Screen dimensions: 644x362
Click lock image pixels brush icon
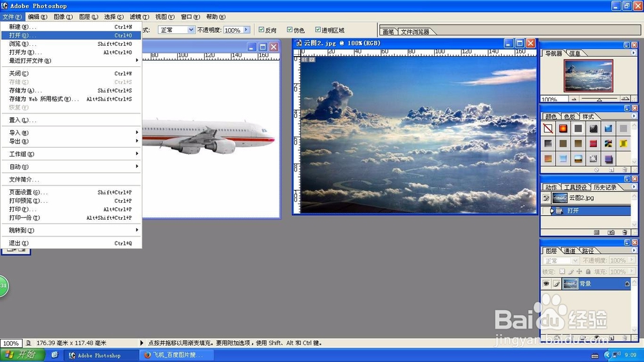click(x=571, y=272)
